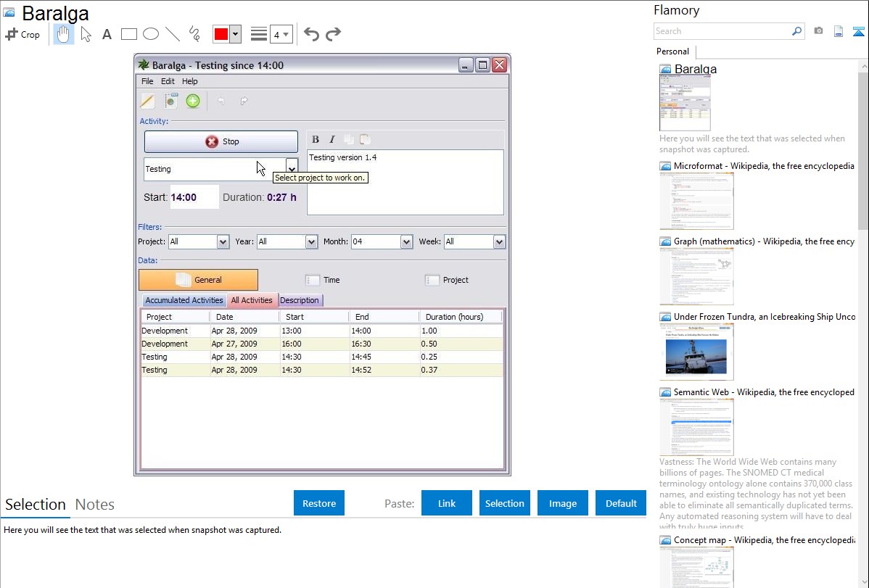Click Baralga's greyed redo arrow
Viewport: 869px width, 588px height.
tap(244, 101)
